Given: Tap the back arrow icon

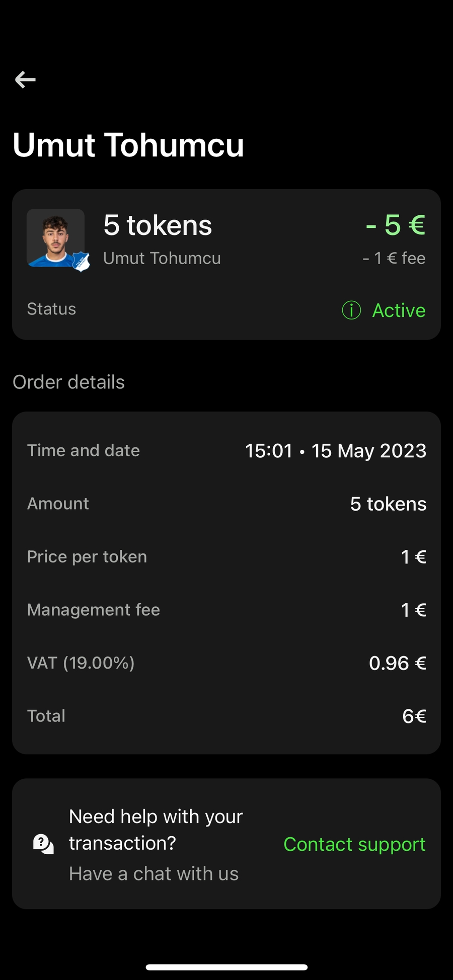Looking at the screenshot, I should pyautogui.click(x=25, y=79).
